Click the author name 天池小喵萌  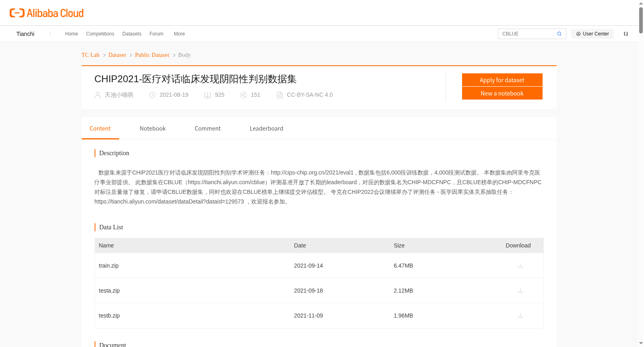(119, 95)
